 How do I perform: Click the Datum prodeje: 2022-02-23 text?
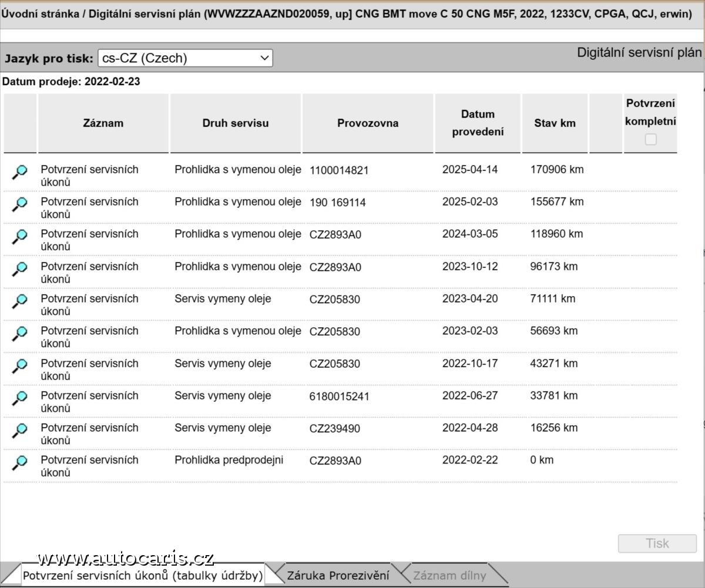point(71,82)
